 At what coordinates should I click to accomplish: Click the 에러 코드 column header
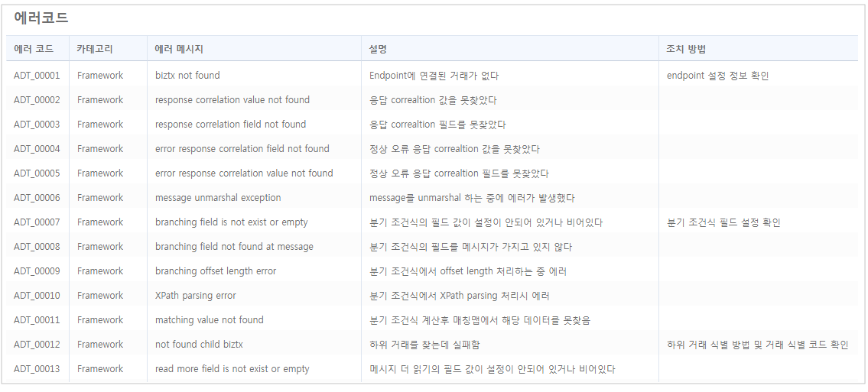tap(34, 49)
